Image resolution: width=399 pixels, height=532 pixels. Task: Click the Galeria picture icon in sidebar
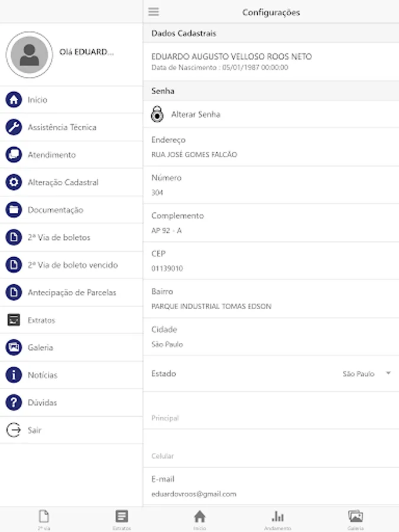click(x=14, y=348)
